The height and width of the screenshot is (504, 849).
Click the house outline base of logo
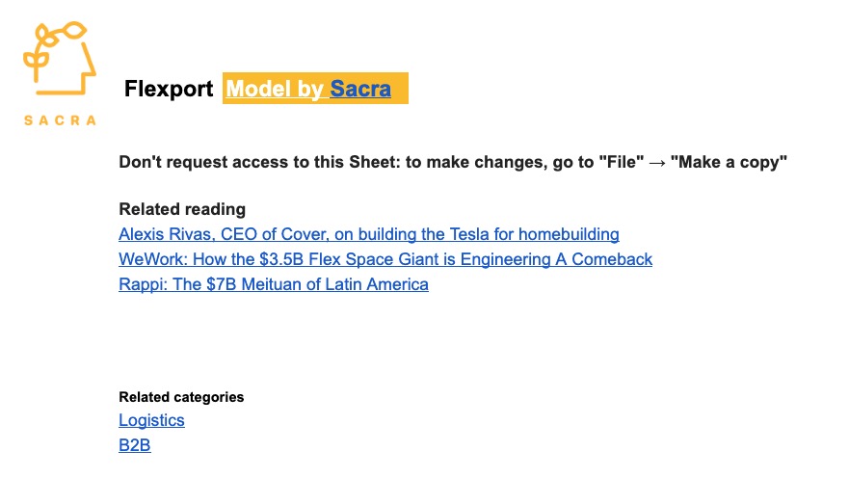coord(60,92)
